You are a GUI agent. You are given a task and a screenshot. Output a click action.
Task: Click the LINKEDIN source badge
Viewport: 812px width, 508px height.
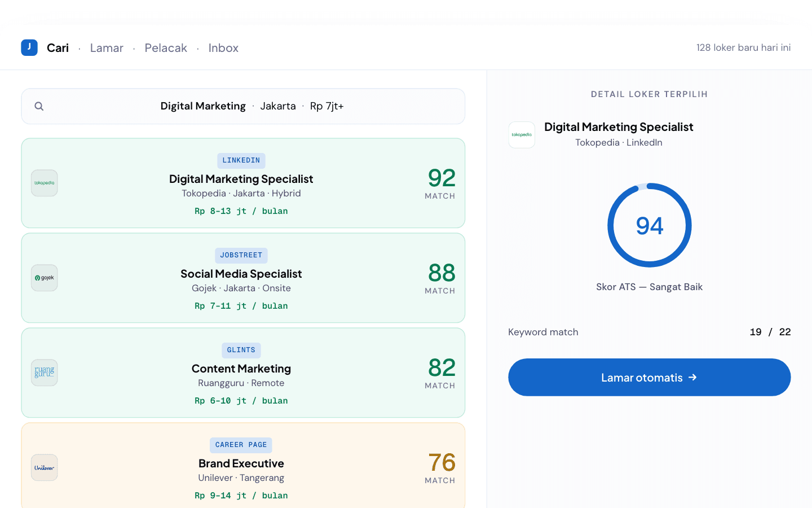pyautogui.click(x=241, y=160)
